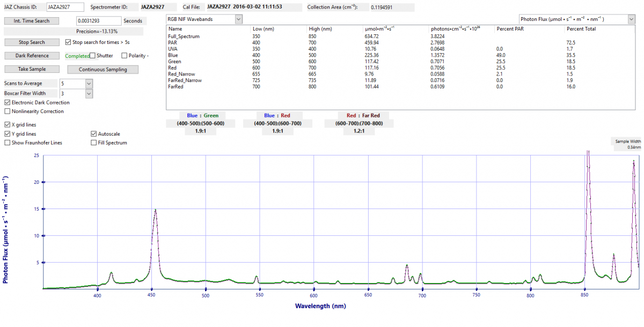
Task: Click the Completed status text
Action: [x=77, y=56]
